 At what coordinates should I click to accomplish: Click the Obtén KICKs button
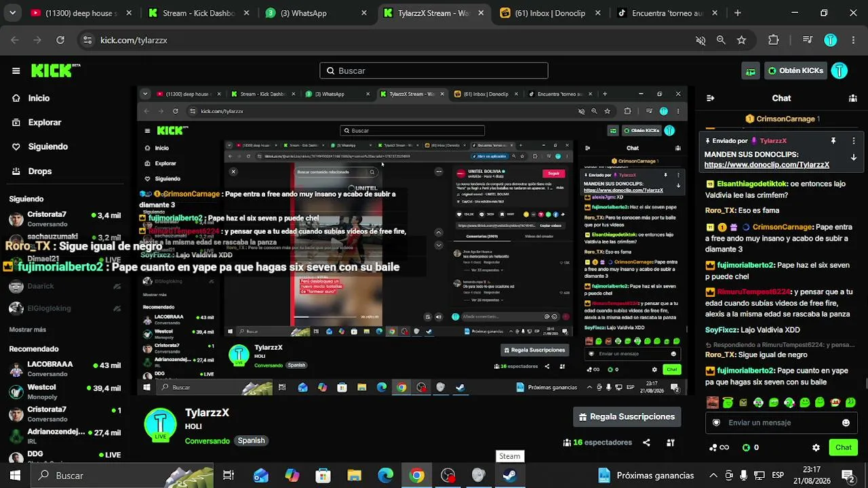pyautogui.click(x=795, y=70)
